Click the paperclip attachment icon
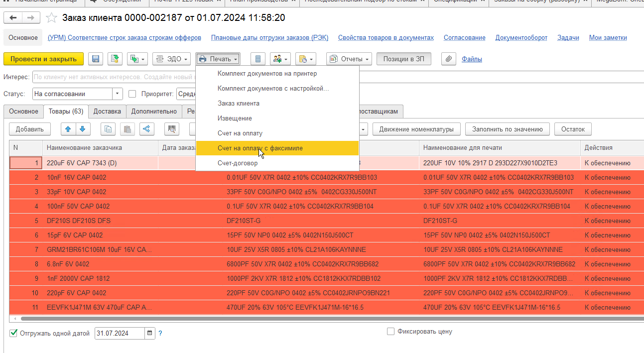The image size is (644, 353). point(449,59)
